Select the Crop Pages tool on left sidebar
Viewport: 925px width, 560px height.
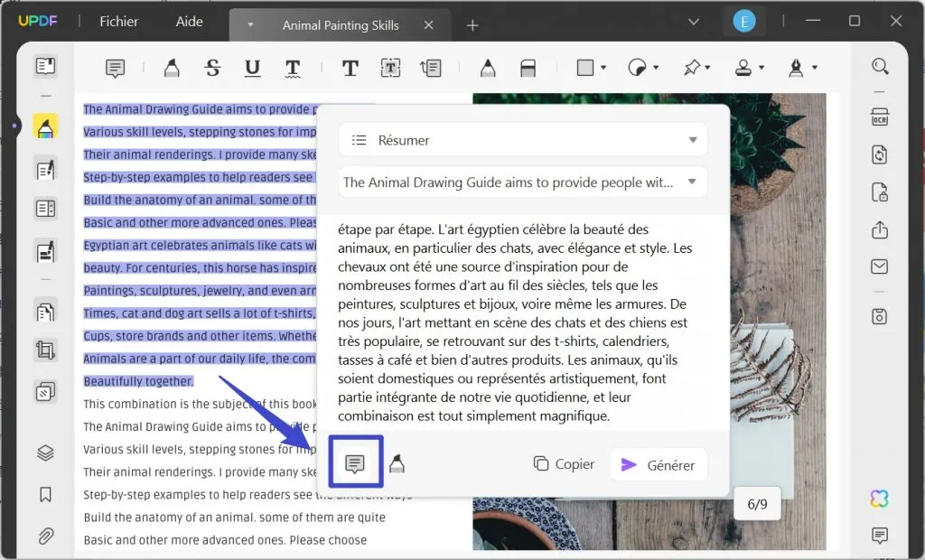[45, 350]
